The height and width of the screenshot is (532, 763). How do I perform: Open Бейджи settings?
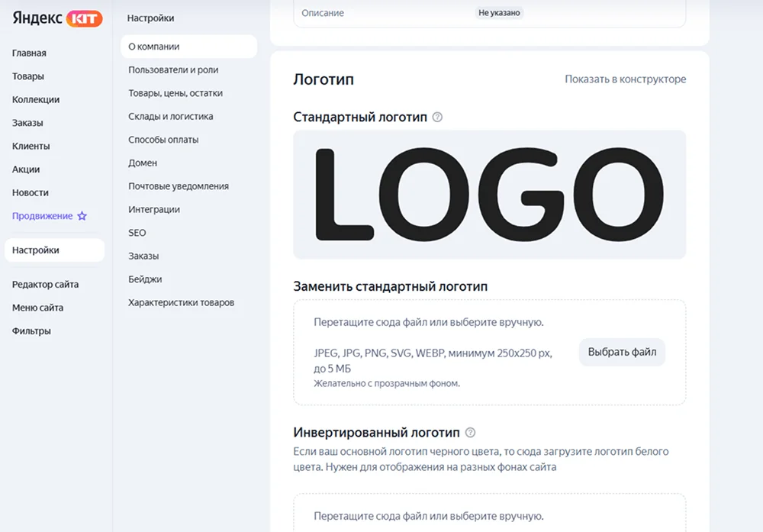[x=145, y=279]
